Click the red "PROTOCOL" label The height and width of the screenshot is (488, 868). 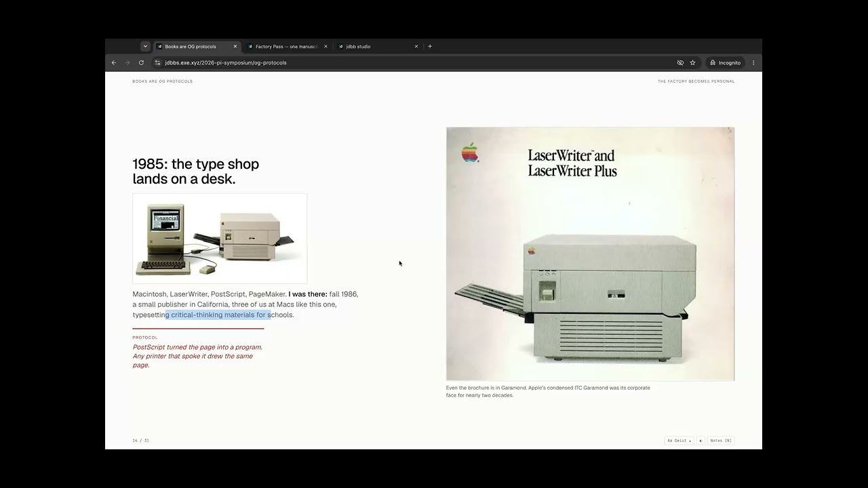point(145,338)
